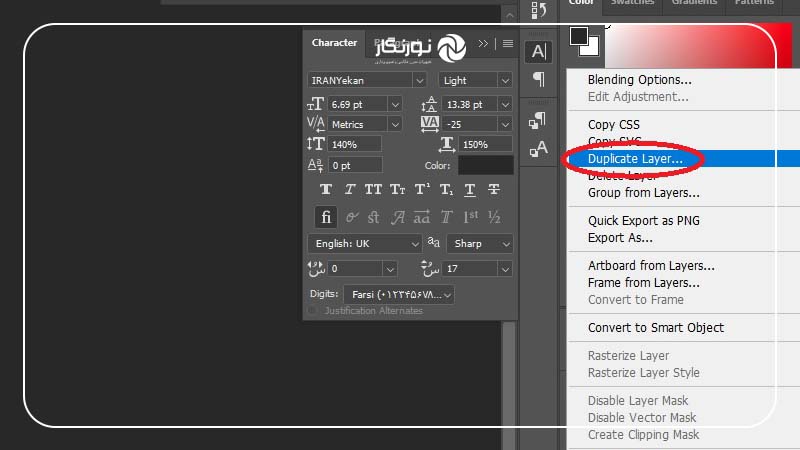Toggle Underline text style
The height and width of the screenshot is (450, 800).
pyautogui.click(x=470, y=190)
